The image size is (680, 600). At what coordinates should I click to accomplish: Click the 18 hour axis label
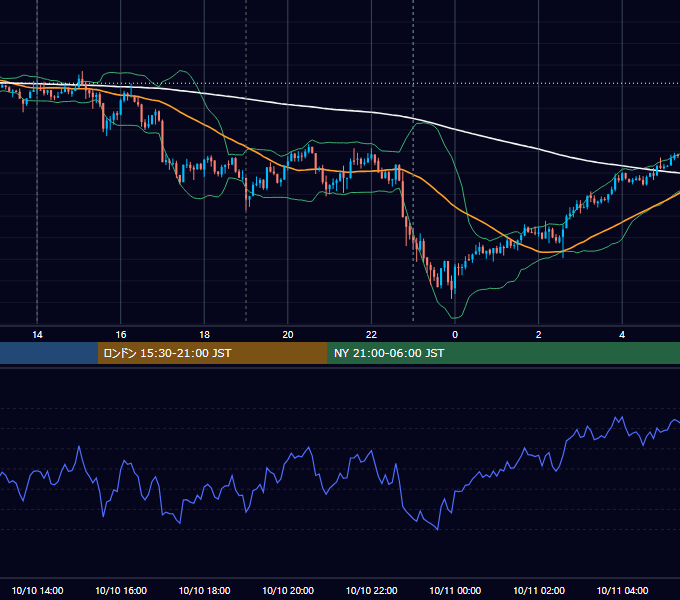(204, 335)
